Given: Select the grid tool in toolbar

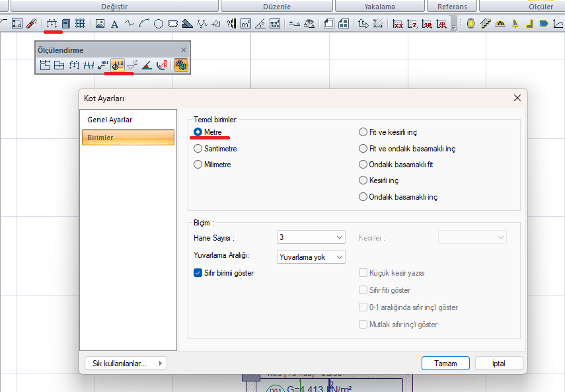Looking at the screenshot, I should click(x=80, y=24).
